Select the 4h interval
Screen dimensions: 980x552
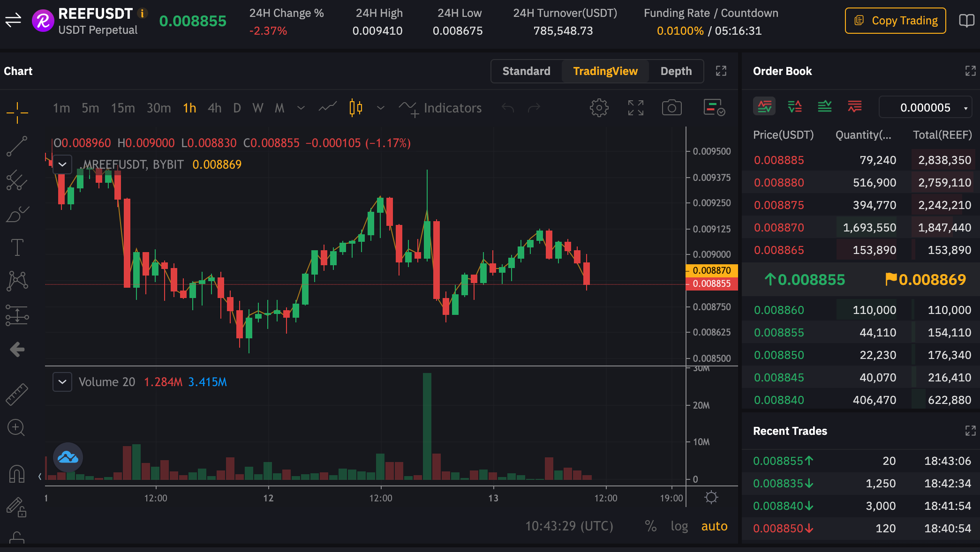214,108
